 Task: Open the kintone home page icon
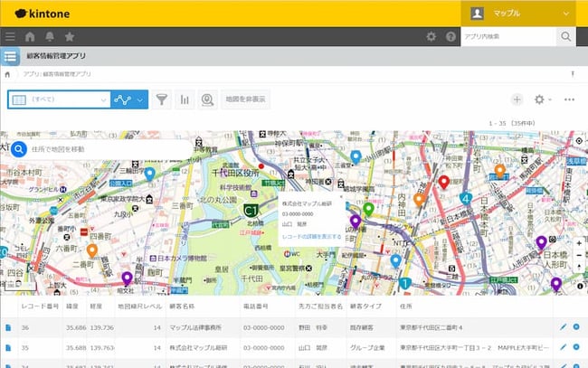tap(30, 37)
